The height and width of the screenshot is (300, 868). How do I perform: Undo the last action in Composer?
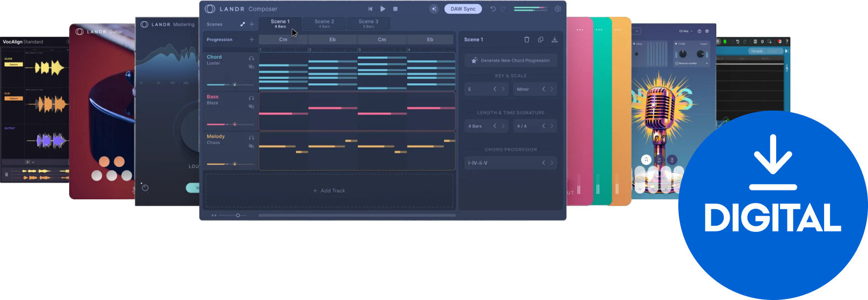pyautogui.click(x=493, y=9)
